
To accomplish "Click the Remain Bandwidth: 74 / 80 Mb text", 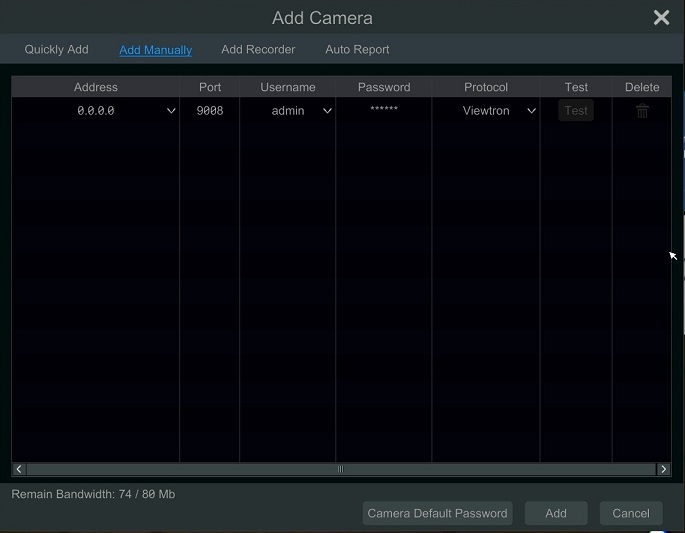I will click(x=93, y=494).
